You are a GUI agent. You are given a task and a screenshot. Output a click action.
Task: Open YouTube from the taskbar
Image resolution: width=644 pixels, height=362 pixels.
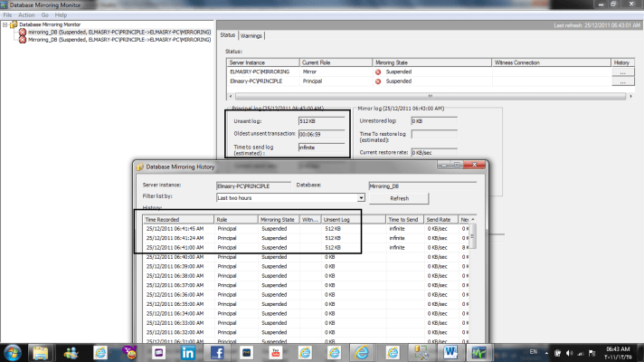click(x=276, y=351)
